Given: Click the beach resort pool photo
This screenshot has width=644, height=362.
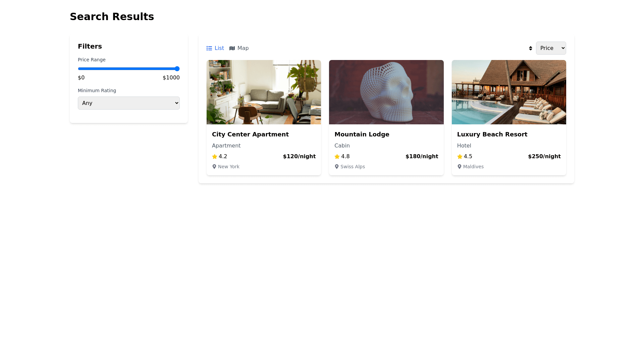Looking at the screenshot, I should point(509,92).
